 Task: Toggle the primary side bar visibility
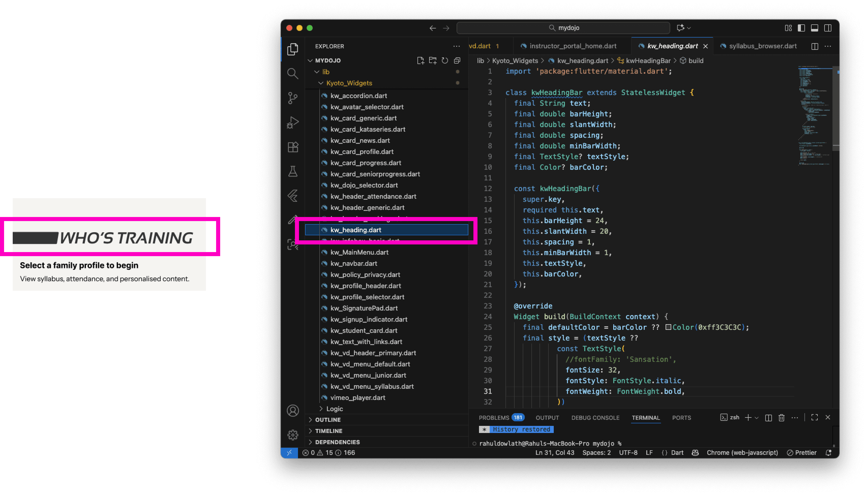[801, 28]
